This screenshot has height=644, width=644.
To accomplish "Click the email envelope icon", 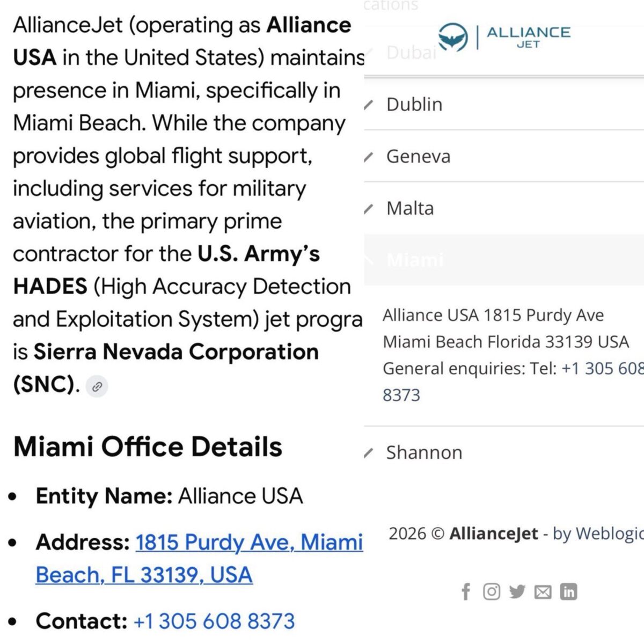I will (543, 592).
